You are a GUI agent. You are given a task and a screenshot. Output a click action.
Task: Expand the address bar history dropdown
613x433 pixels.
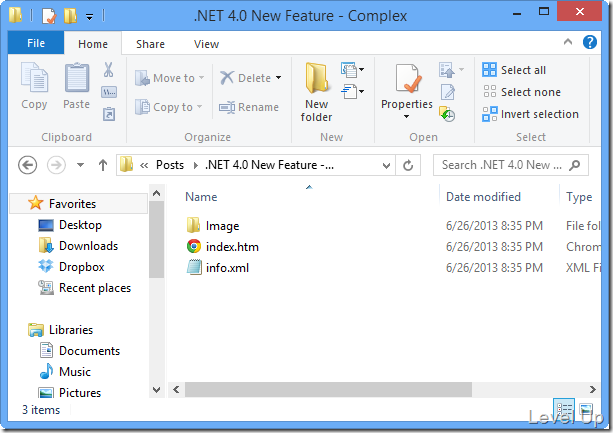(x=386, y=165)
